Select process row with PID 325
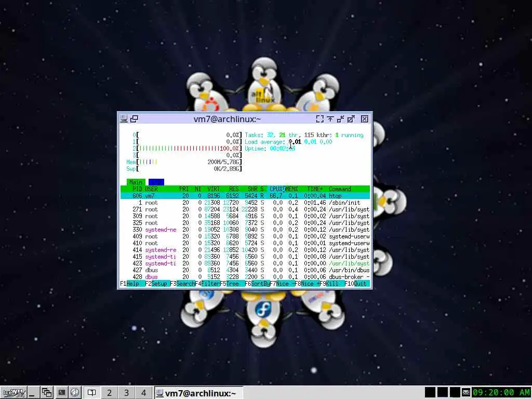 (245, 223)
